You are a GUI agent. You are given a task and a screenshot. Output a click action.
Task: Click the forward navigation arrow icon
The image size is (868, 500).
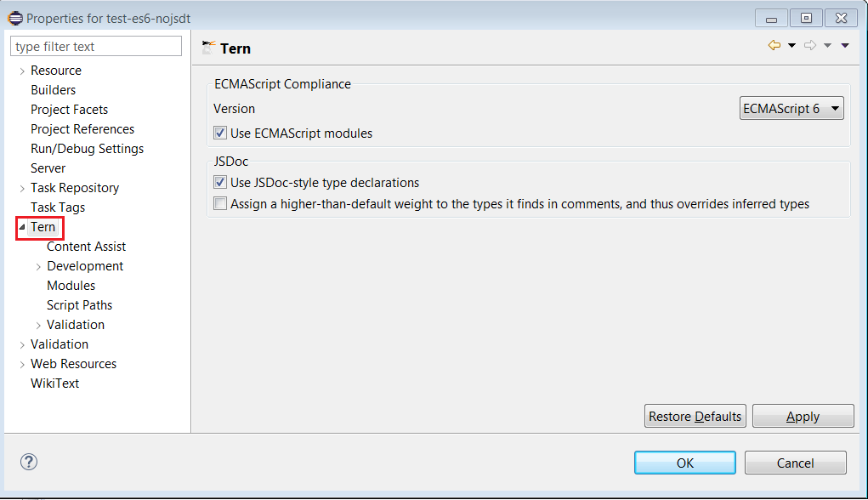click(810, 46)
